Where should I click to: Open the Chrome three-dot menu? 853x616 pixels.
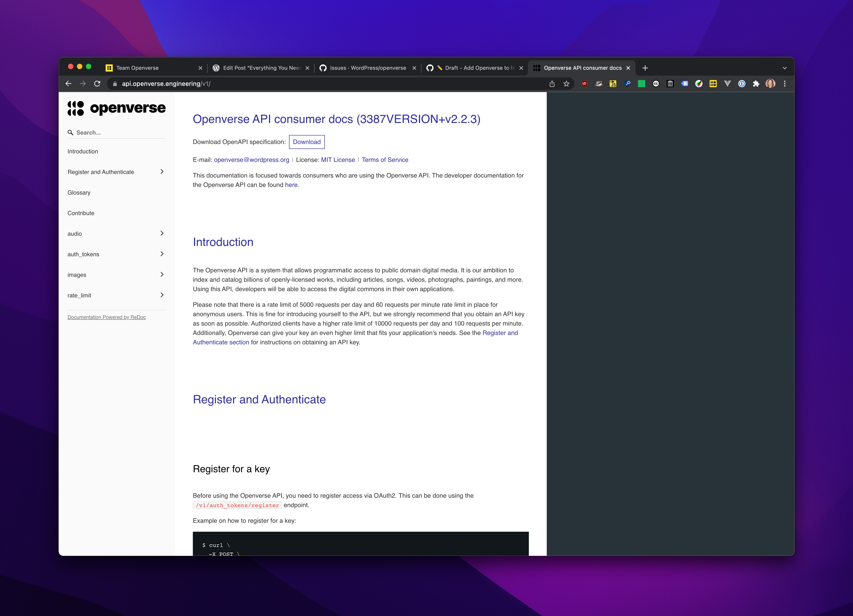coord(785,84)
